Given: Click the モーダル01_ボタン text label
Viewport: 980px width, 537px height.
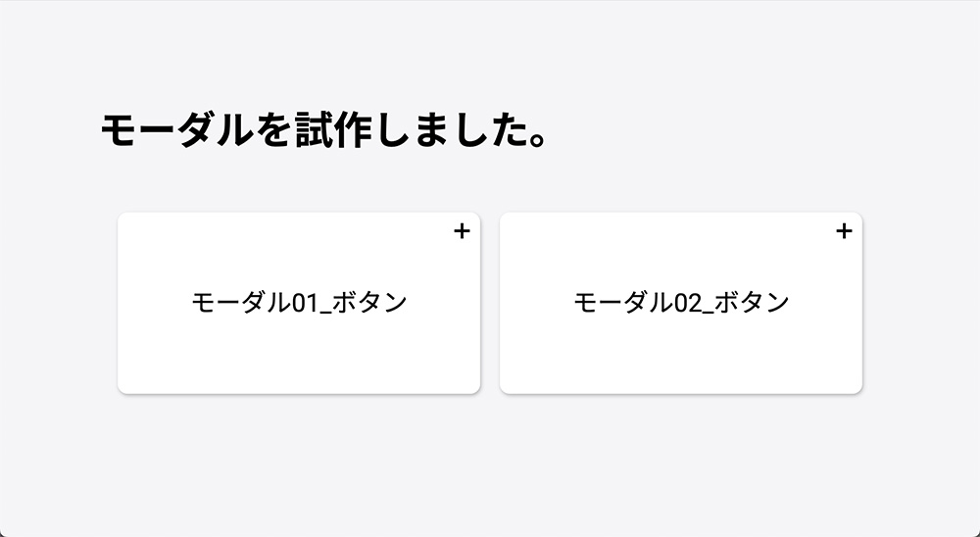Looking at the screenshot, I should tap(299, 303).
